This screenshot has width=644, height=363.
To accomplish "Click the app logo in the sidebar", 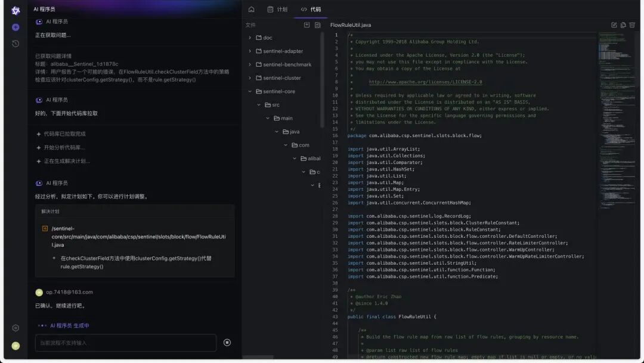I will click(x=16, y=11).
